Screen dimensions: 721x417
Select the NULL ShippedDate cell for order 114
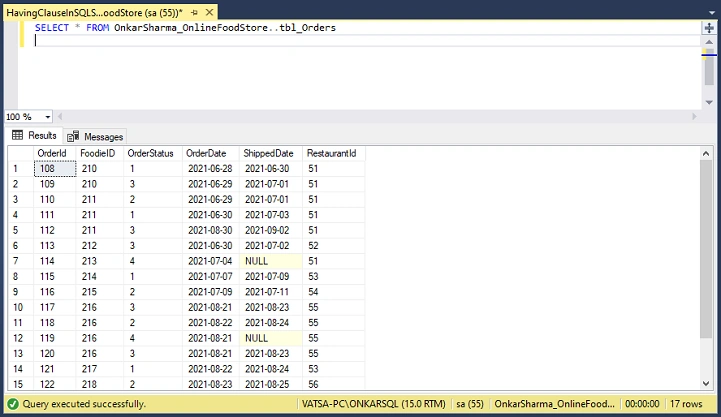tap(271, 261)
